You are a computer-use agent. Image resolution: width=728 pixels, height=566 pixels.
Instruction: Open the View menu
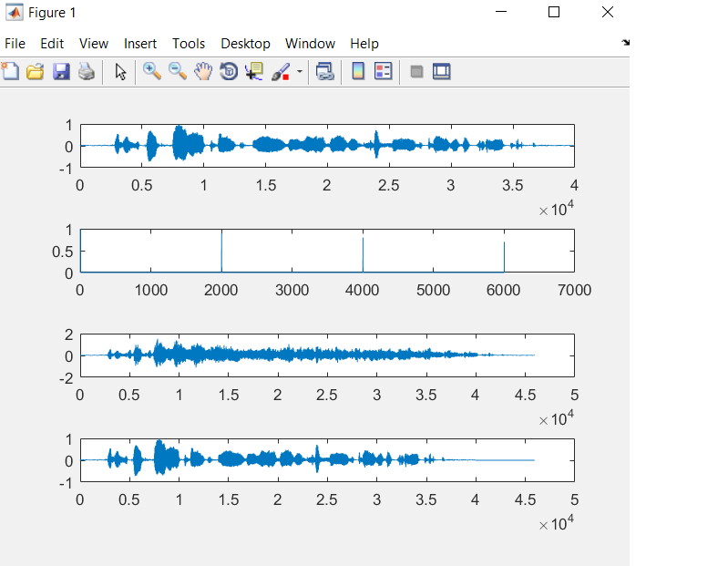(93, 44)
